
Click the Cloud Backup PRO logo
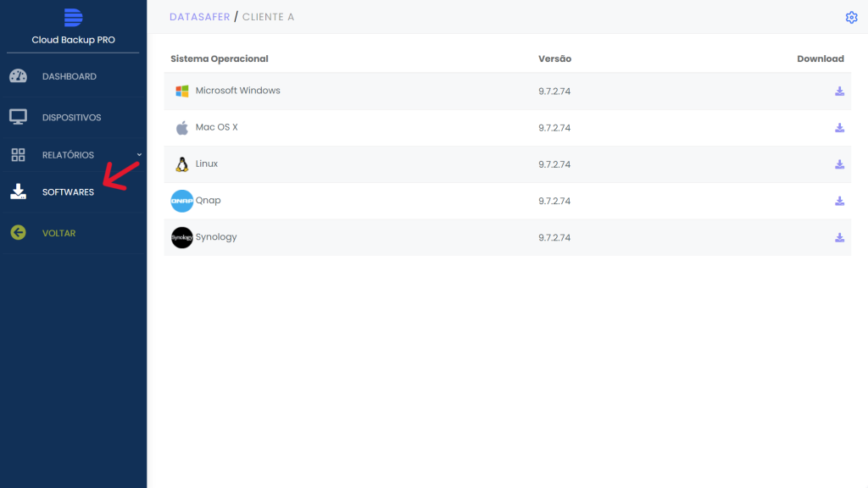(73, 18)
